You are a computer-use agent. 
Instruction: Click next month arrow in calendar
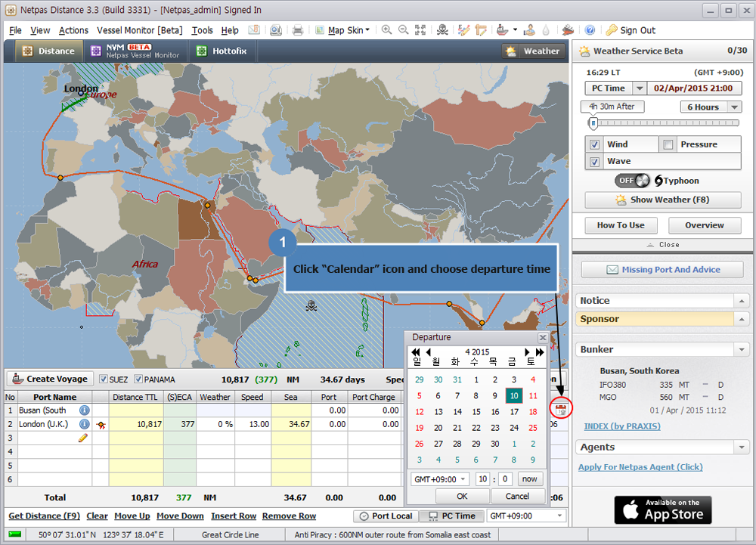click(528, 352)
